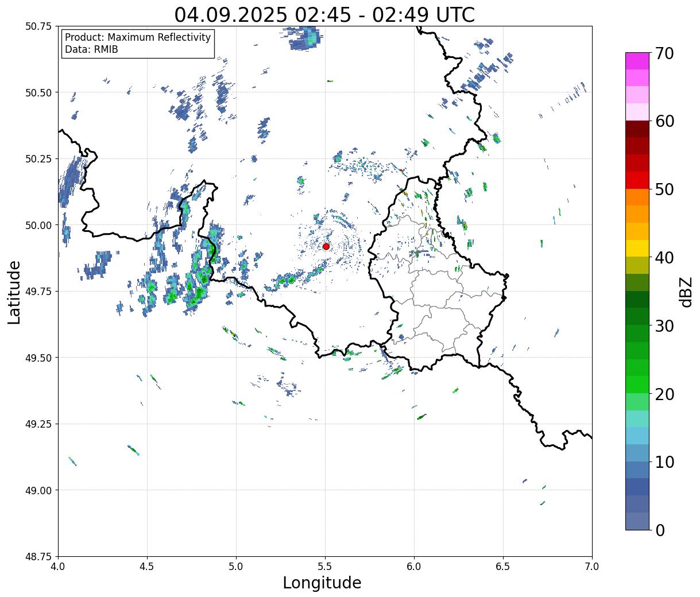Click the latitude tick label 50.50
The width and height of the screenshot is (700, 597).
(39, 92)
